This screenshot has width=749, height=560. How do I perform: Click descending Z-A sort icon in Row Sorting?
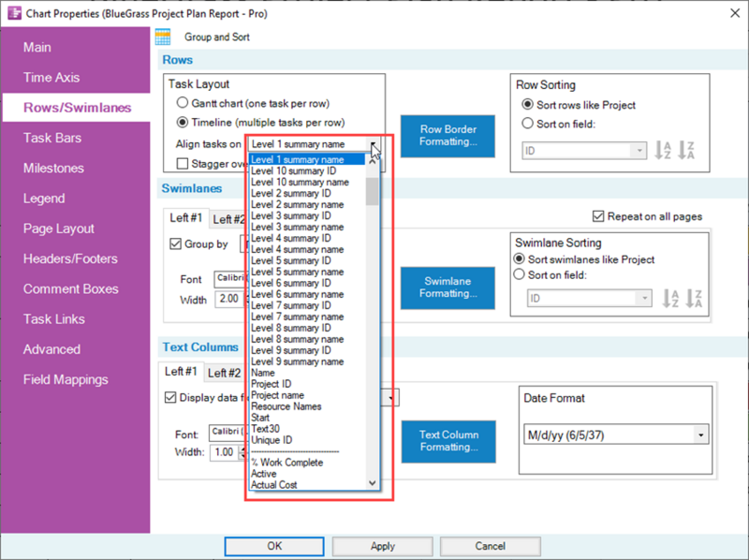[x=686, y=151]
